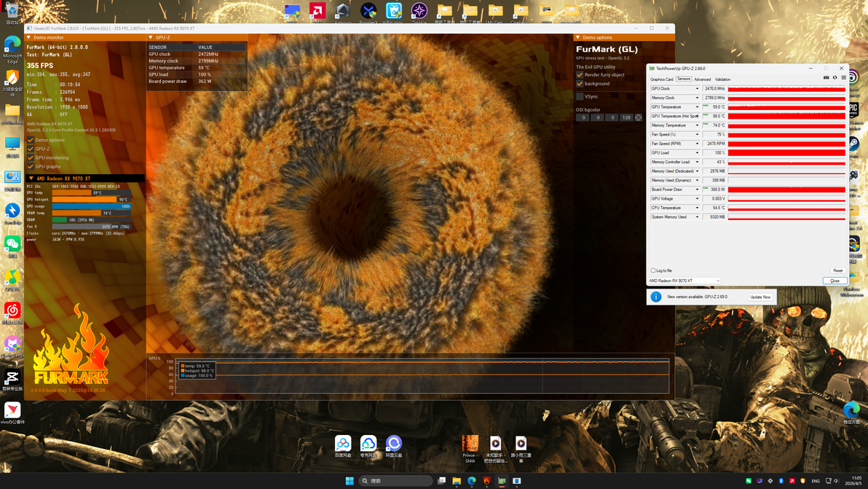Click the blue info icon in the GPU-Z update notice

[656, 297]
